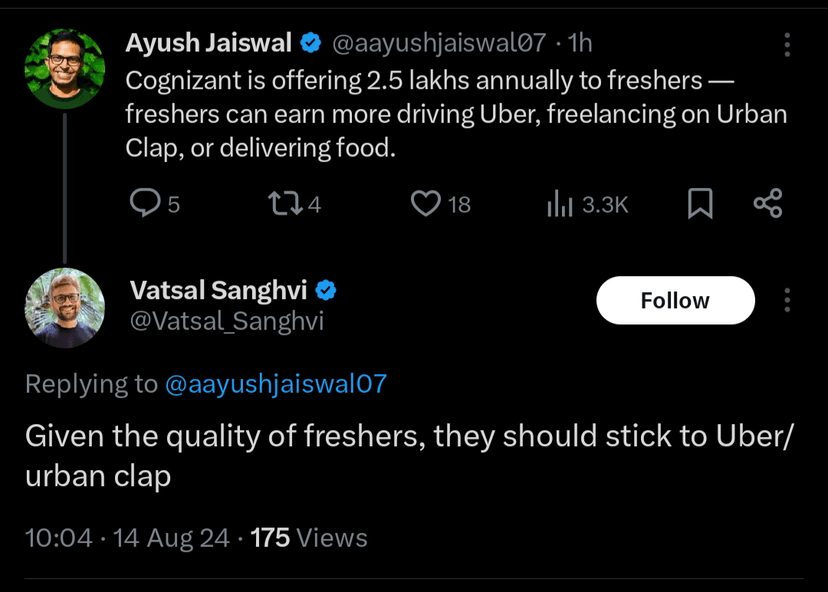This screenshot has height=592, width=828.
Task: Open Vatsal Sanghvi's profile avatar
Action: click(65, 307)
